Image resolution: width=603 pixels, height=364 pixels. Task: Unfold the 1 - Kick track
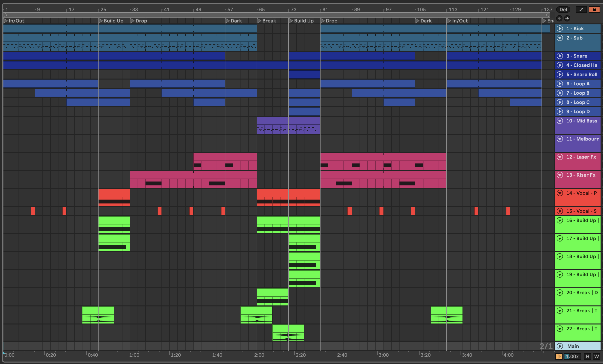[560, 29]
